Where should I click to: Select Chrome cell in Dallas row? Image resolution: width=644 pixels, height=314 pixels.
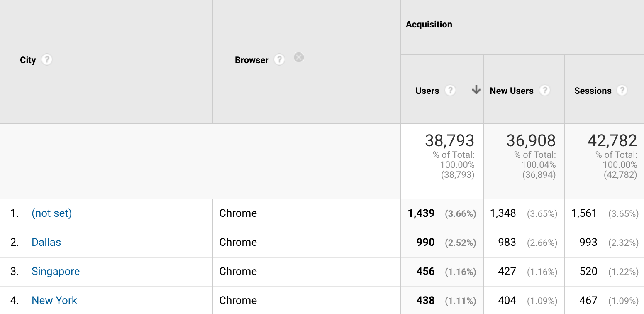coord(238,242)
